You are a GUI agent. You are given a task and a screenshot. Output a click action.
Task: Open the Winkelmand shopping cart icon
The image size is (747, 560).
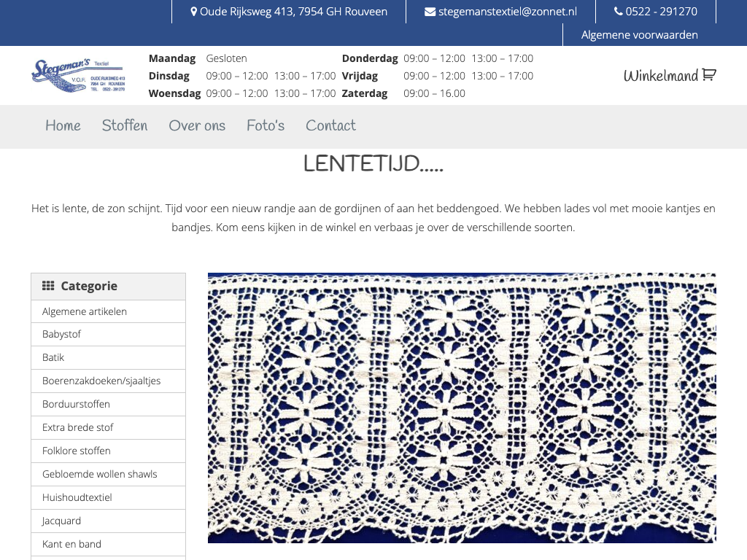(x=709, y=75)
